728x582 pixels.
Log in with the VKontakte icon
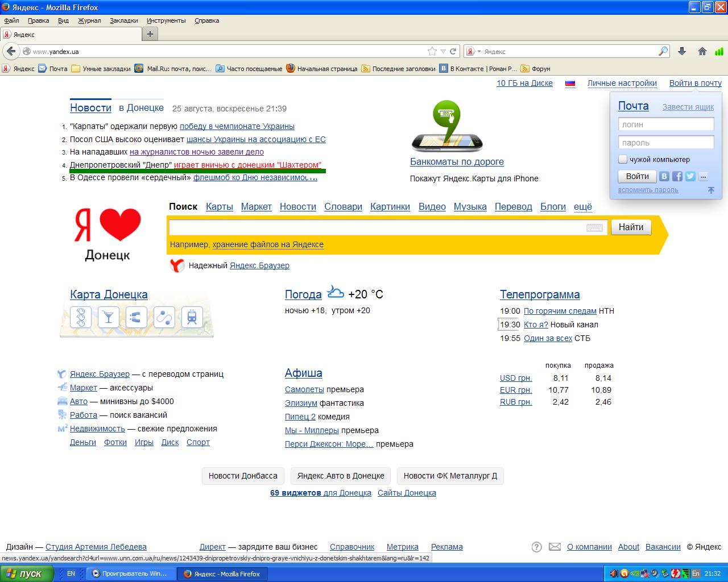(664, 176)
